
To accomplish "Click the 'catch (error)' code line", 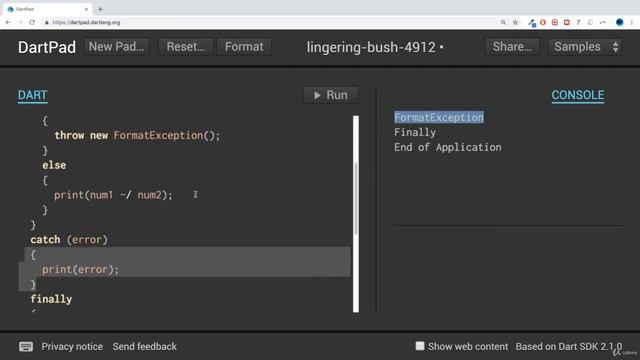I will point(69,240).
